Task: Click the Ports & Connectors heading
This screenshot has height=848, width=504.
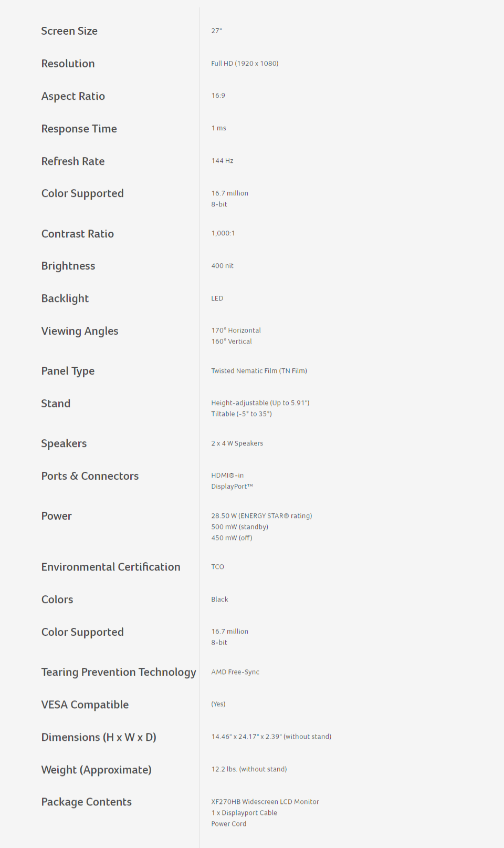Action: click(x=90, y=476)
